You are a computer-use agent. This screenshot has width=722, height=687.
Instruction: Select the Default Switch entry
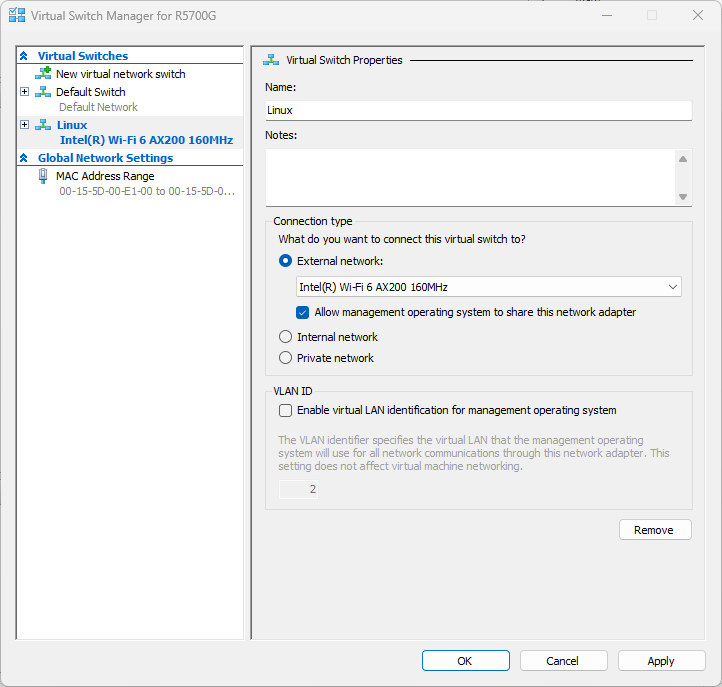[91, 92]
